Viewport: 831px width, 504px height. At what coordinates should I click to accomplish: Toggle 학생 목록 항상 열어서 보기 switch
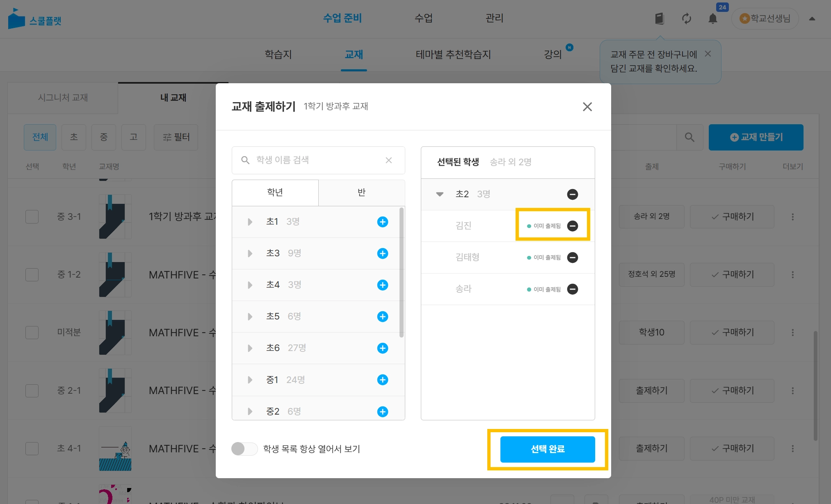[244, 449]
